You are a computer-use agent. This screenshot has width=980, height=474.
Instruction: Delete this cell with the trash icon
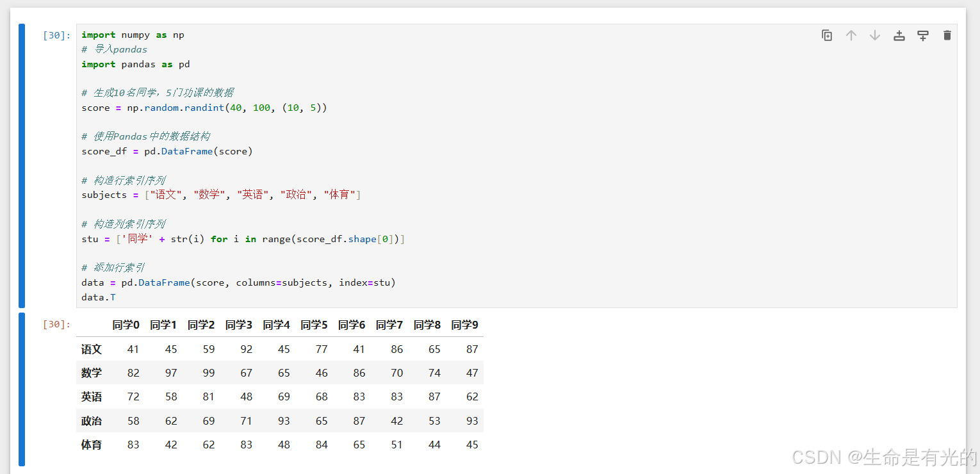(947, 35)
